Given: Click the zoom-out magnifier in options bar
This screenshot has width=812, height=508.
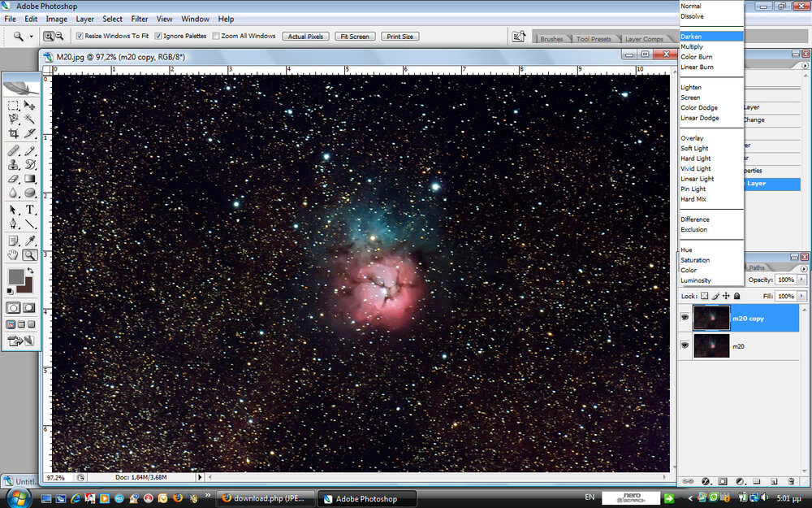Looking at the screenshot, I should tap(59, 36).
